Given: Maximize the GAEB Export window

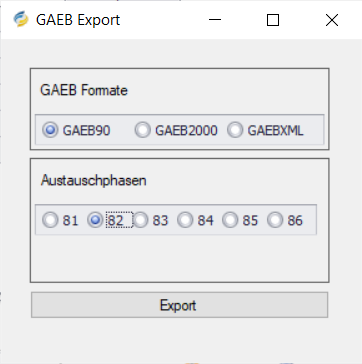Looking at the screenshot, I should pos(273,20).
